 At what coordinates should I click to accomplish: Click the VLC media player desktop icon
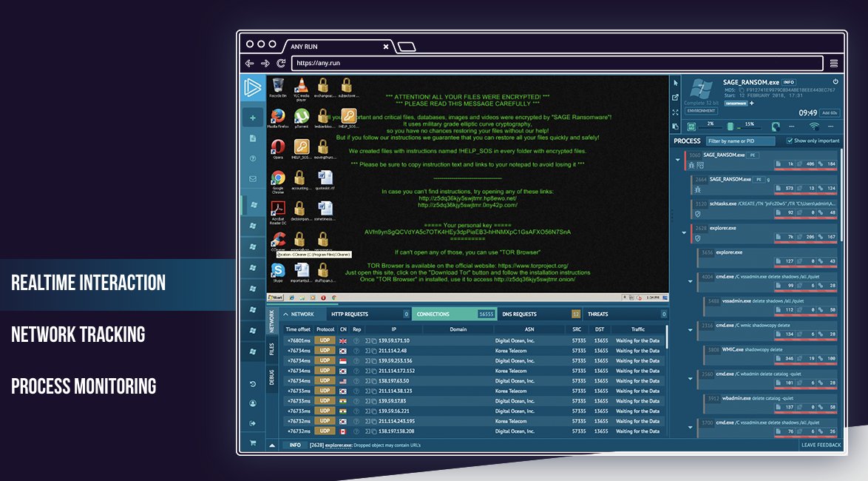click(x=301, y=89)
